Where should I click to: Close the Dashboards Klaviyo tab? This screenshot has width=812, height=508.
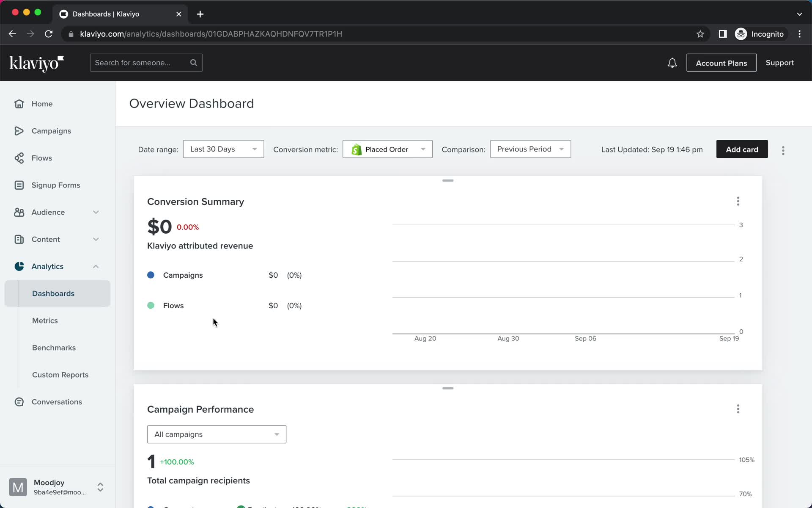coord(178,14)
